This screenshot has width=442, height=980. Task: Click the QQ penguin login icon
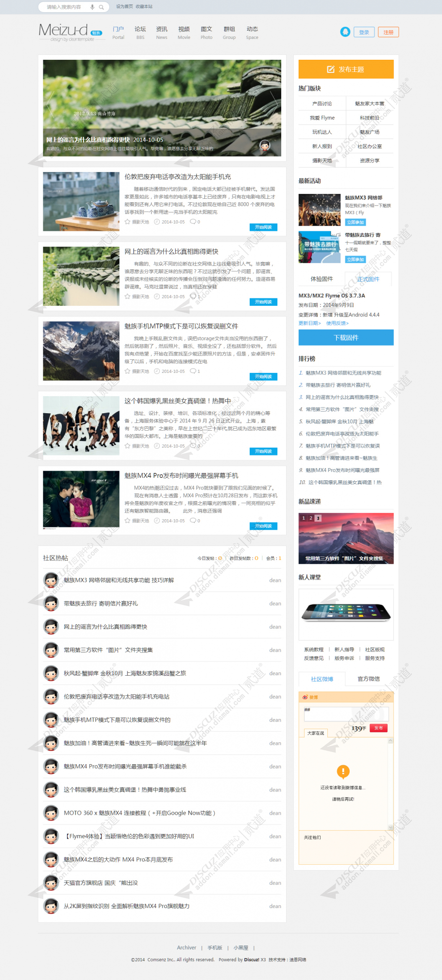tap(345, 32)
